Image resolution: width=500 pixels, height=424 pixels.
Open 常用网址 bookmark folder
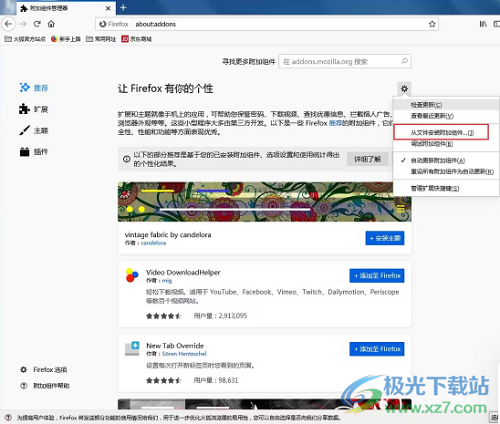101,39
